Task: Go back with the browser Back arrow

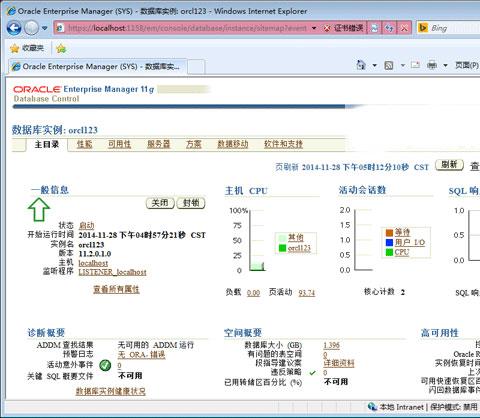Action: (14, 28)
